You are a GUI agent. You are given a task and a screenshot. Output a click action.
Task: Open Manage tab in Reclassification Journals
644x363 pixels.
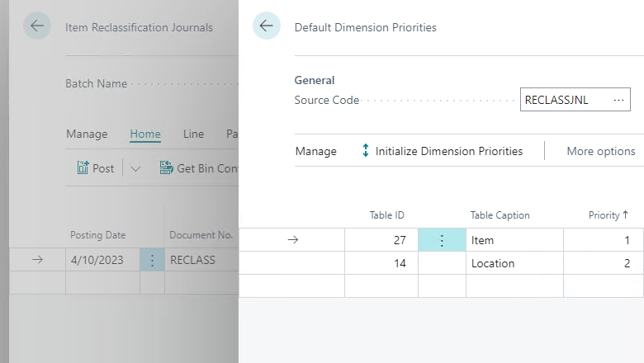[87, 134]
